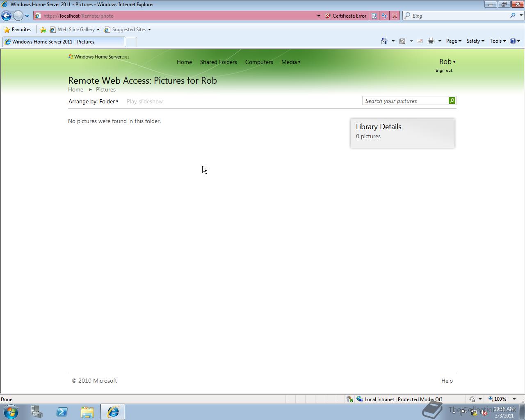Open the Favorites star button
This screenshot has width=525, height=420.
(17, 30)
